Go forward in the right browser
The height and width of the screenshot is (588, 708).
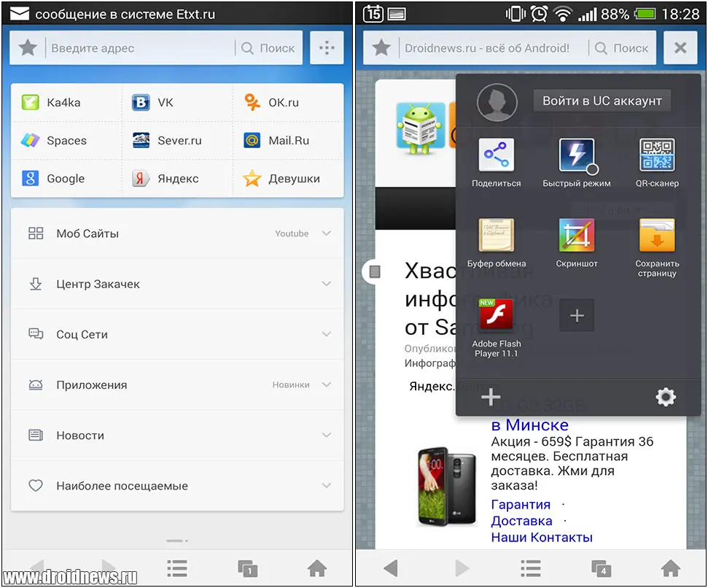[462, 568]
